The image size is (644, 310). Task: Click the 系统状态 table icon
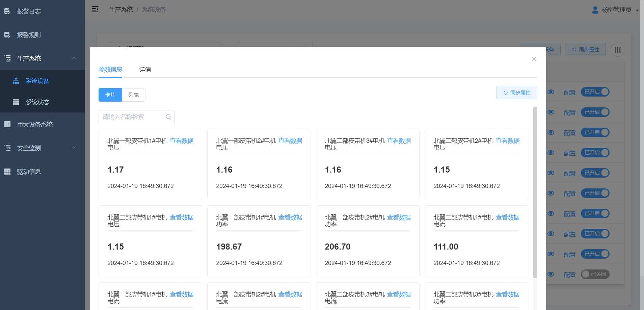[16, 102]
